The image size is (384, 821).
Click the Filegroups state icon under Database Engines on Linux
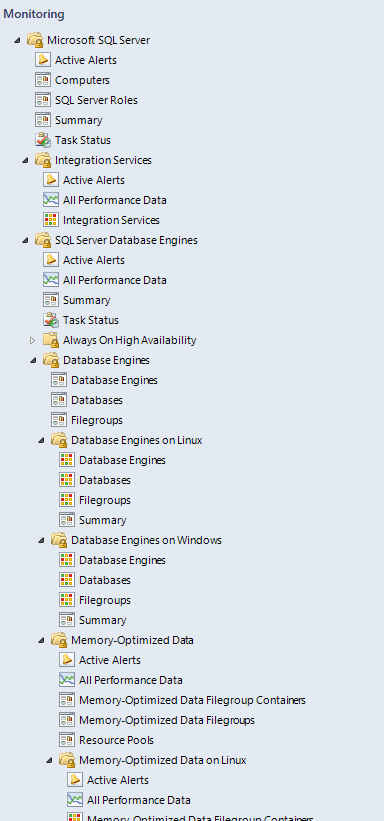pyautogui.click(x=67, y=500)
